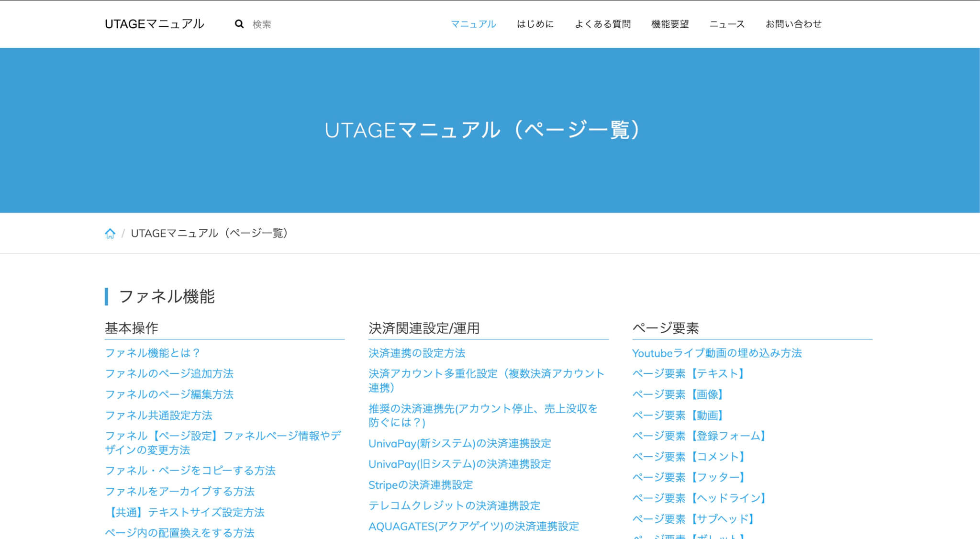
Task: Open ページ要素【フッター】 link
Action: tap(689, 477)
